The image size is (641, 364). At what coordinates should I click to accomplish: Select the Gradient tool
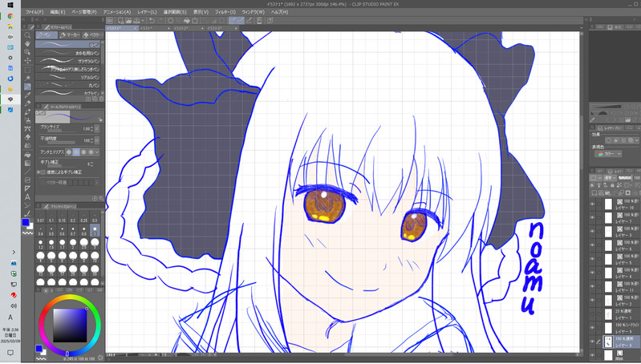pyautogui.click(x=27, y=163)
